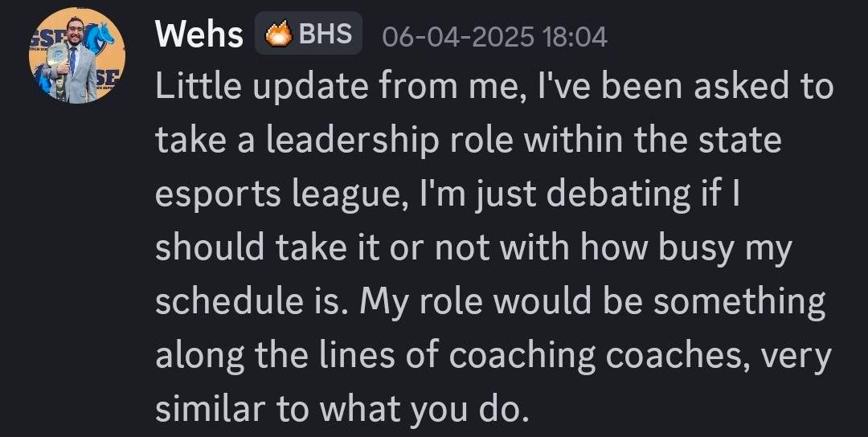868x437 pixels.
Task: Click the word "state" in the message
Action: (x=742, y=142)
